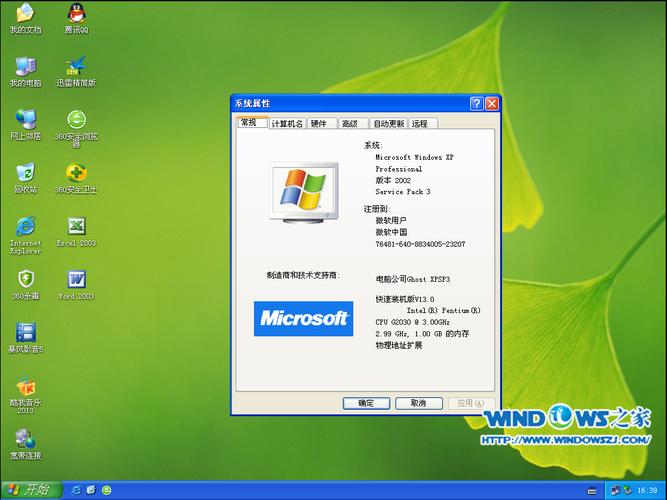Open the 开始 Start menu
The width and height of the screenshot is (667, 500).
coord(30,490)
